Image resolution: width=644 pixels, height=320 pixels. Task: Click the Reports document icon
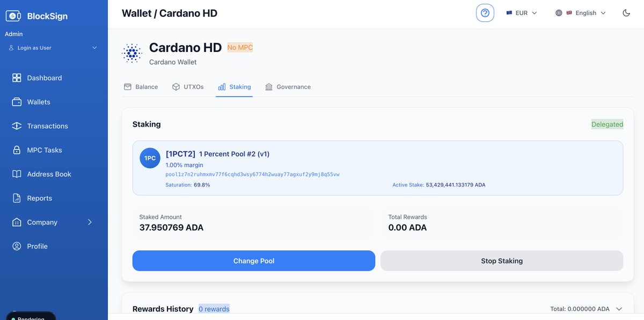click(17, 198)
